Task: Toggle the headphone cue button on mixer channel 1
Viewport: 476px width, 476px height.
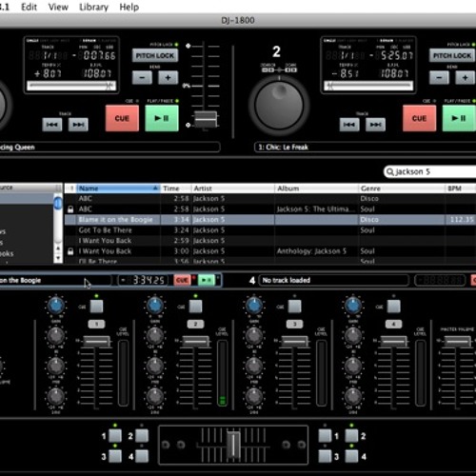Action: (x=96, y=307)
